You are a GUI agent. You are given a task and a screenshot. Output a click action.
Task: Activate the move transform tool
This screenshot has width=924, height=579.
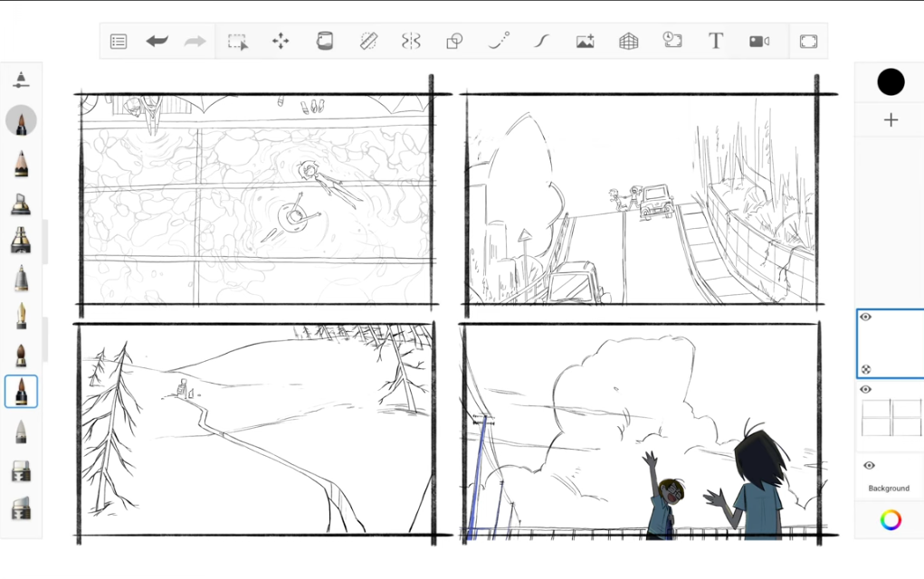(281, 42)
